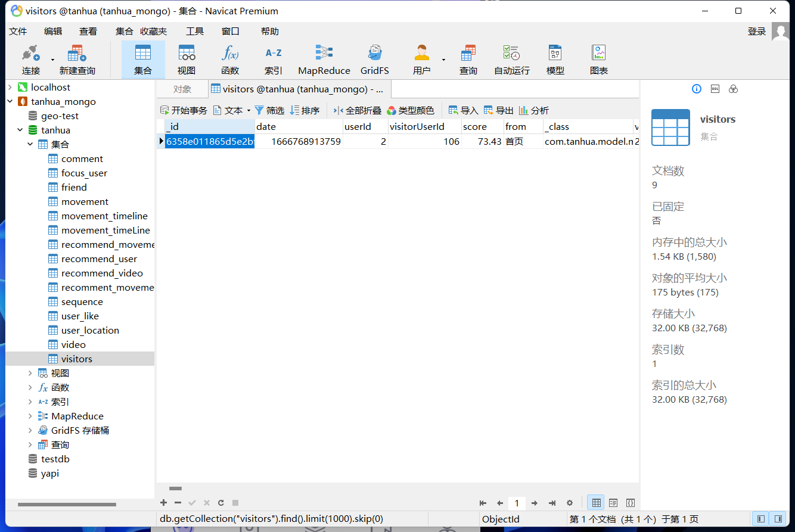Viewport: 795px width, 532px height.
Task: Click the refresh icon in bottom bar
Action: point(221,503)
